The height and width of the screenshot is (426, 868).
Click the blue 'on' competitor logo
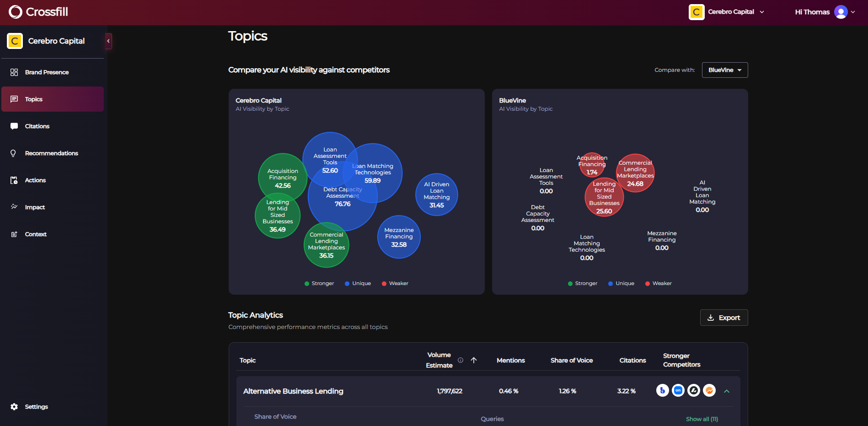click(678, 390)
